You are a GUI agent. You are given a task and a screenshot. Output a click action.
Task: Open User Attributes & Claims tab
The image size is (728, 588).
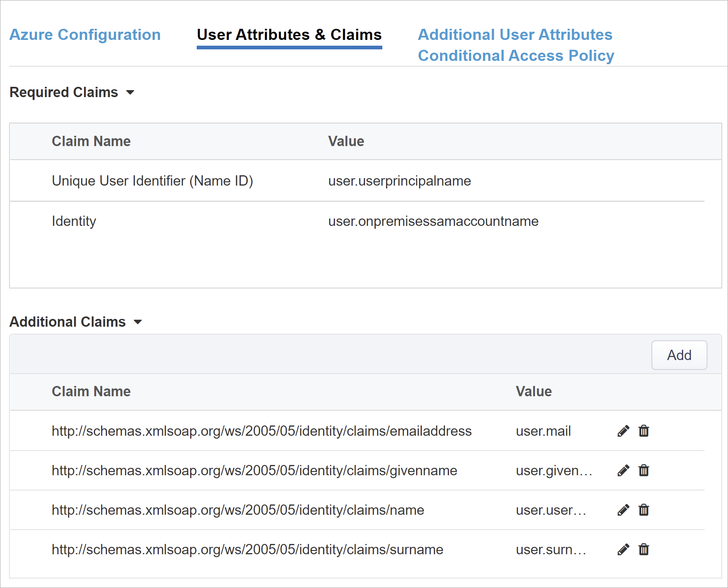289,35
